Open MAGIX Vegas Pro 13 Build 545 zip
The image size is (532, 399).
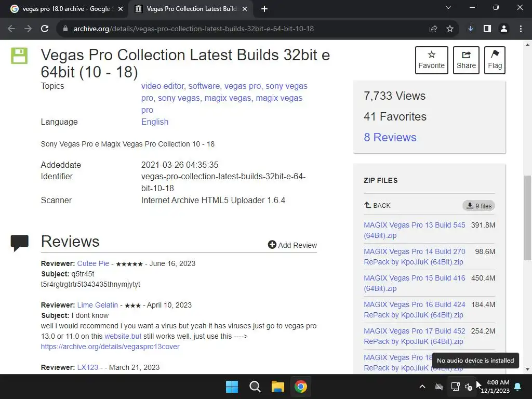coord(414,230)
